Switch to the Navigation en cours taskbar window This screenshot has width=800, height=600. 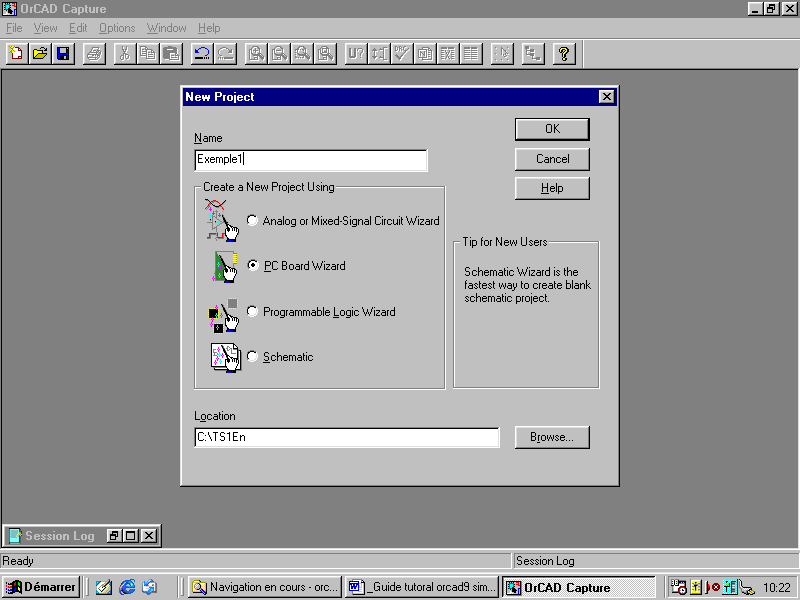tap(265, 587)
